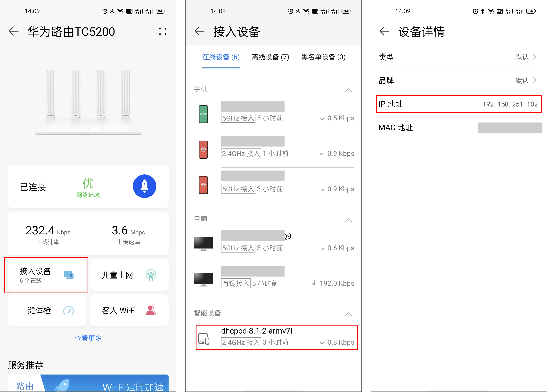Image resolution: width=547 pixels, height=392 pixels.
Task: Tap the back arrow on the 设备详情 screen
Action: coord(384,32)
